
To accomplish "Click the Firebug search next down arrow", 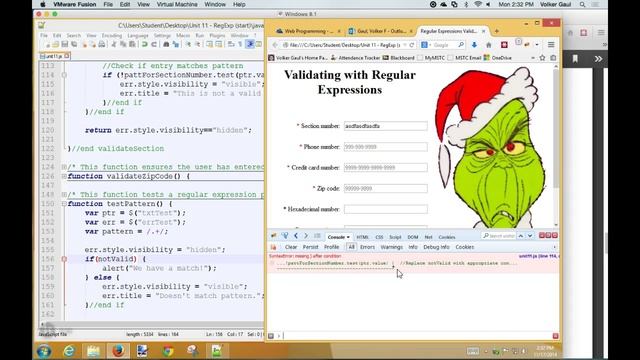I will click(530, 236).
